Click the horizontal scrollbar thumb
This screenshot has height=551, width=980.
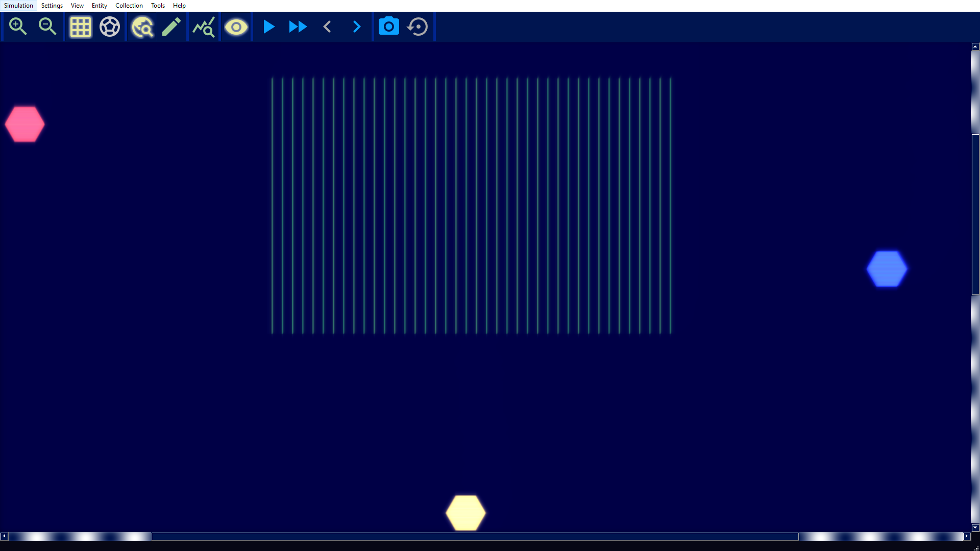[475, 536]
